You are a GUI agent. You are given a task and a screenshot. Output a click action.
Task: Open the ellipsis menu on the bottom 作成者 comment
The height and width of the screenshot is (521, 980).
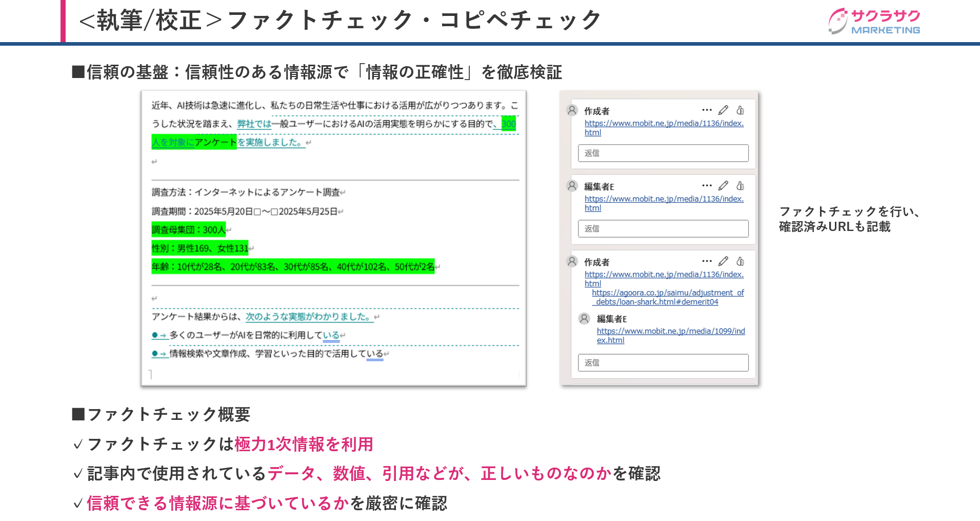[707, 261]
